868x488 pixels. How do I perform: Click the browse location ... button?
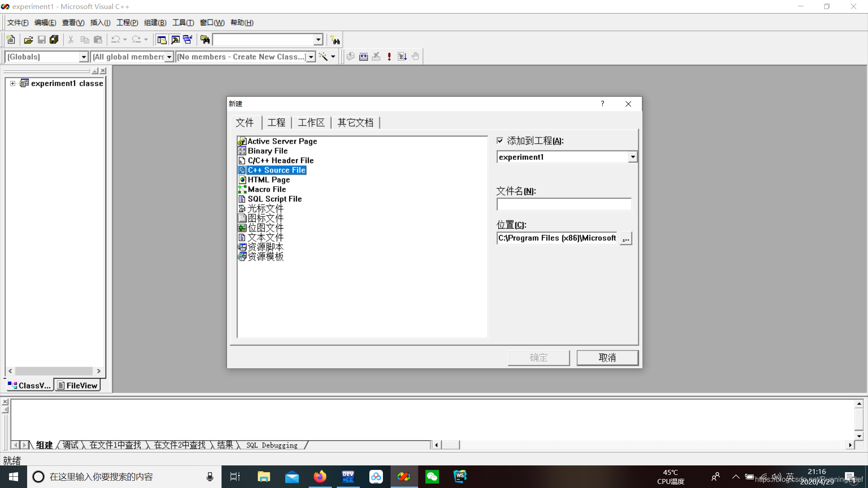(x=626, y=238)
